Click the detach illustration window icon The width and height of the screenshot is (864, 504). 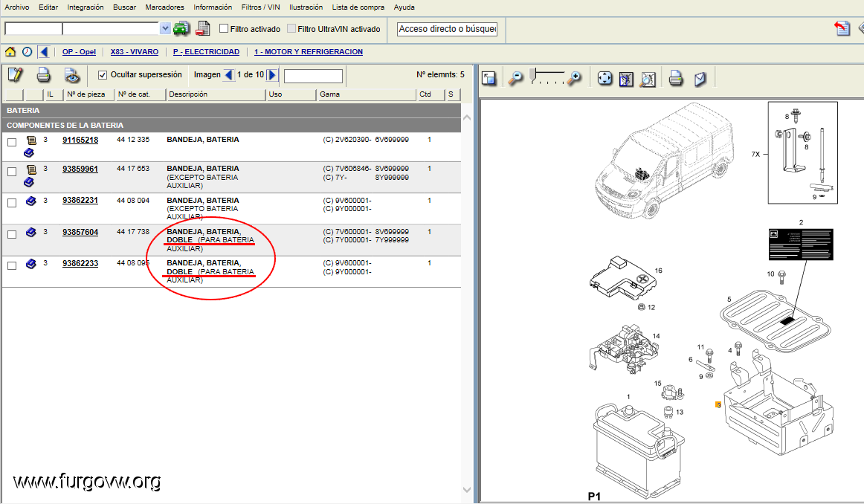click(489, 78)
